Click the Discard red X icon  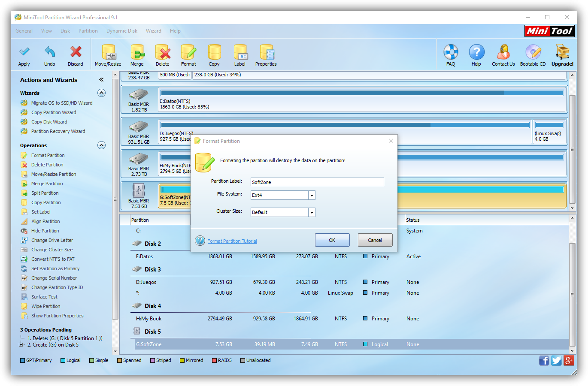coord(76,52)
